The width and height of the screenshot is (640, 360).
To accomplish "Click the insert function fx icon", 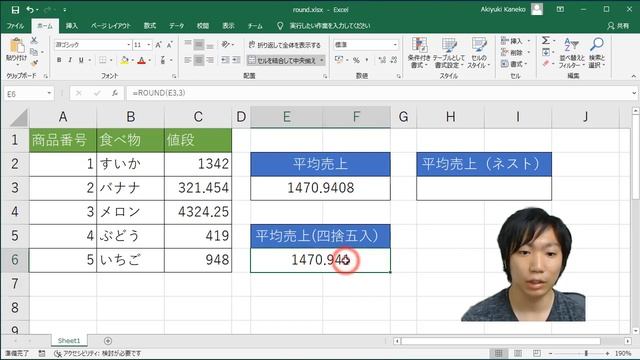I will coord(115,93).
